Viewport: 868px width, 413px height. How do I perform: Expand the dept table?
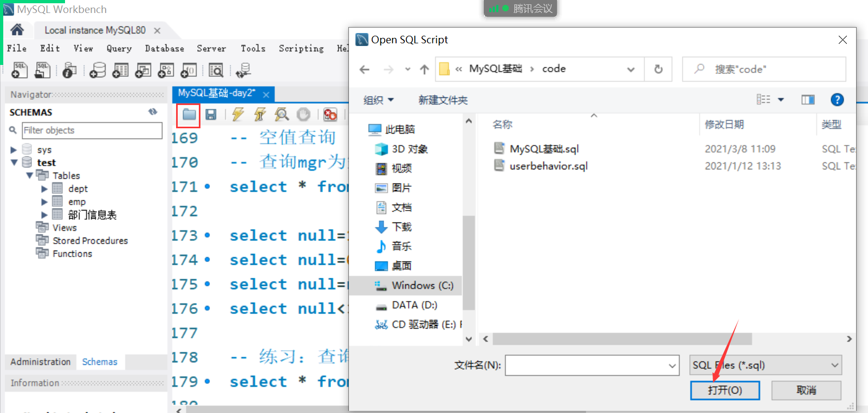(44, 189)
